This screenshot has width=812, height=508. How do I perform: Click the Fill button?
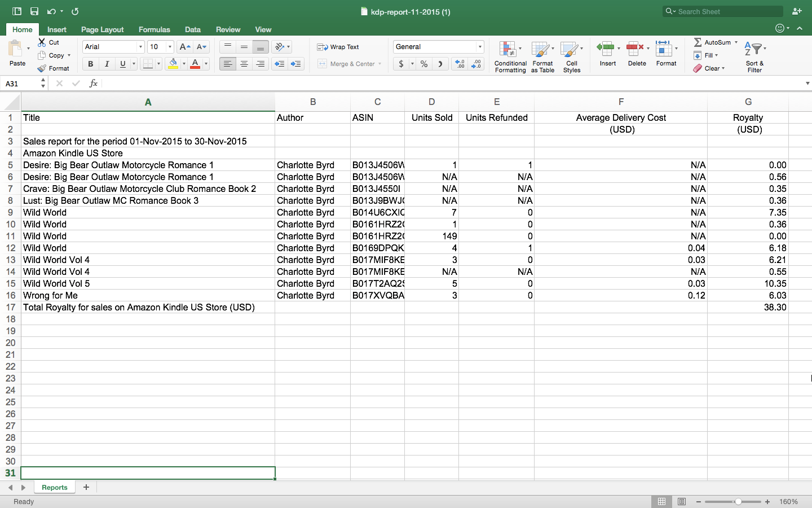click(706, 55)
